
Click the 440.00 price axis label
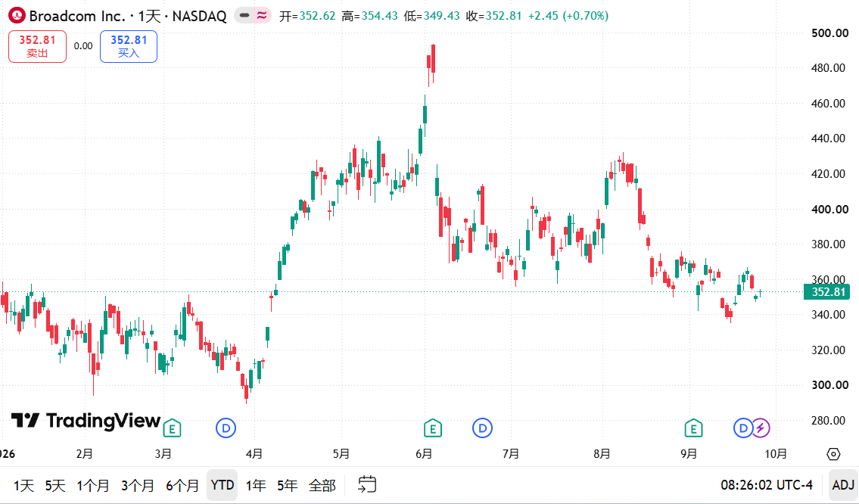pos(828,138)
